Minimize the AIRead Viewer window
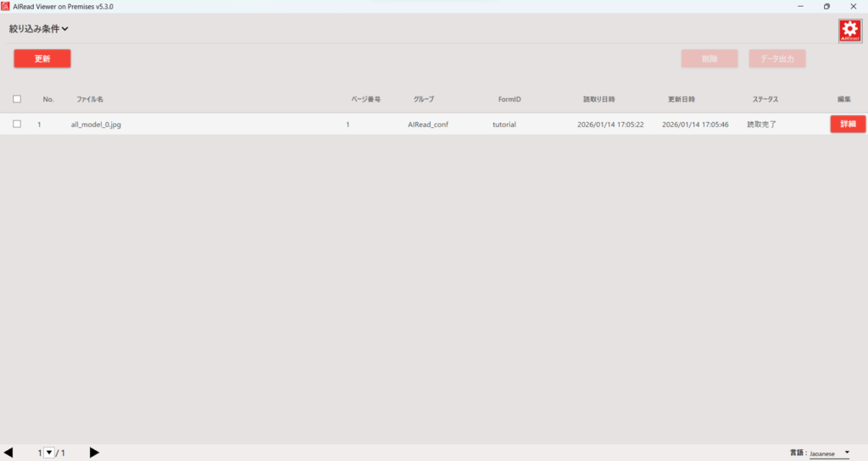This screenshot has width=868, height=461. tap(800, 6)
